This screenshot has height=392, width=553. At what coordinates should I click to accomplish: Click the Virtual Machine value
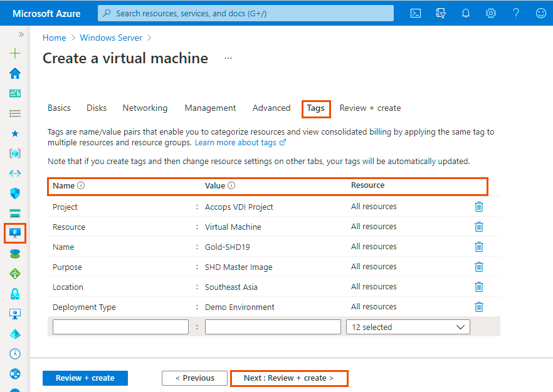click(233, 227)
